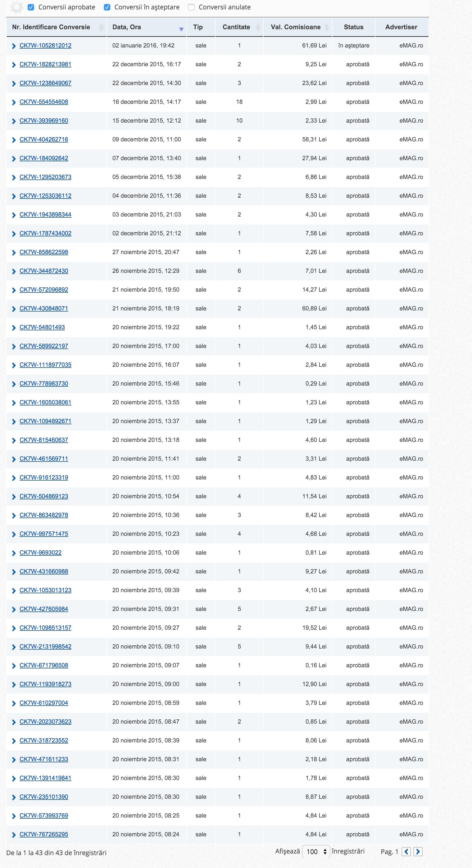The width and height of the screenshot is (472, 868).
Task: Open conversion link CK7W-1118977035
Action: [45, 365]
